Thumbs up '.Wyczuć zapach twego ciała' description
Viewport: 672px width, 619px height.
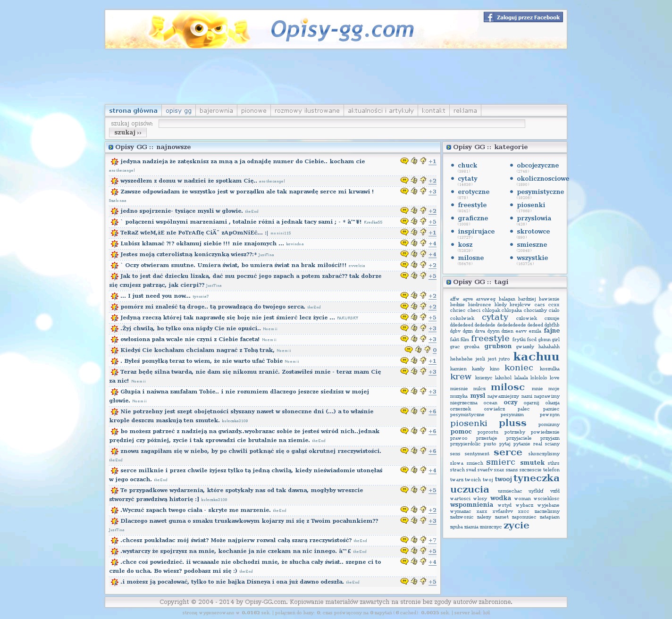[x=414, y=510]
